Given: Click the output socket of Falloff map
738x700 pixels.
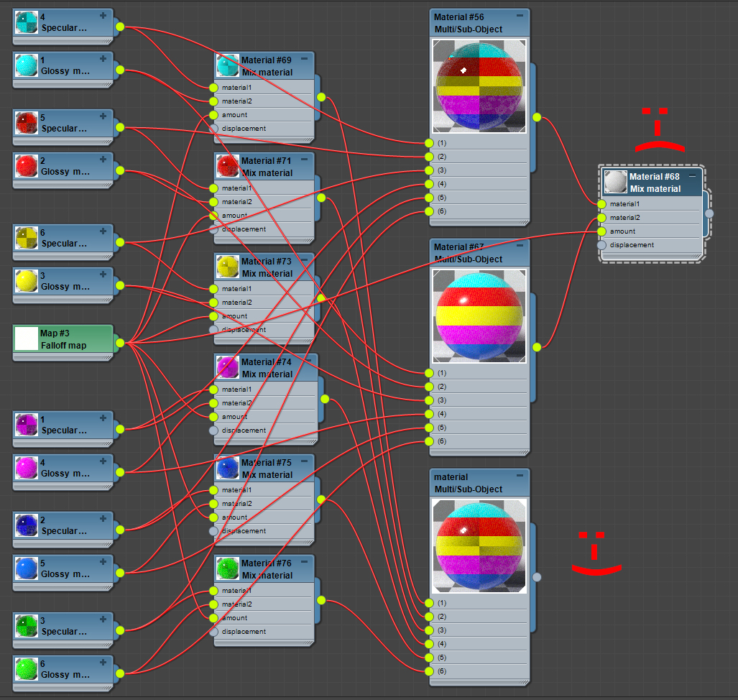Looking at the screenshot, I should click(x=120, y=344).
